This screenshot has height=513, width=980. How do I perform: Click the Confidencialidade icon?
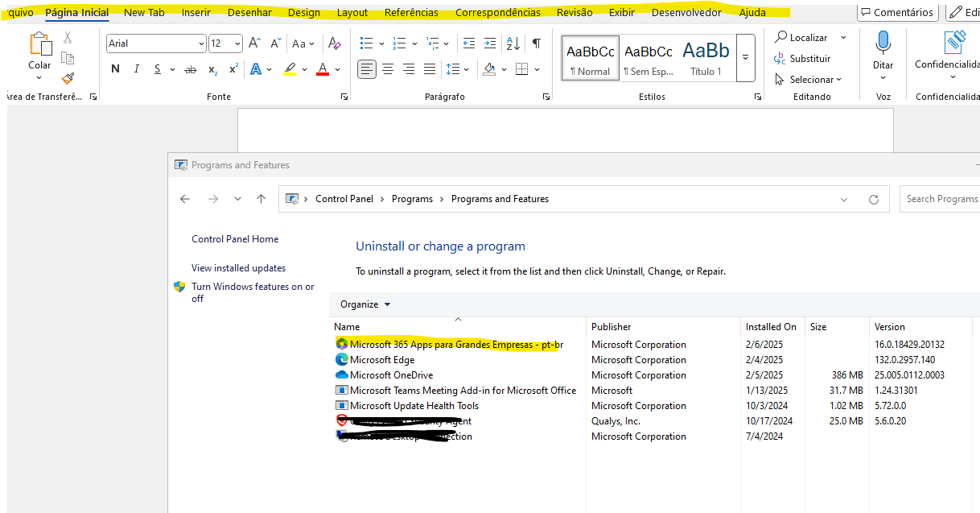pos(954,42)
